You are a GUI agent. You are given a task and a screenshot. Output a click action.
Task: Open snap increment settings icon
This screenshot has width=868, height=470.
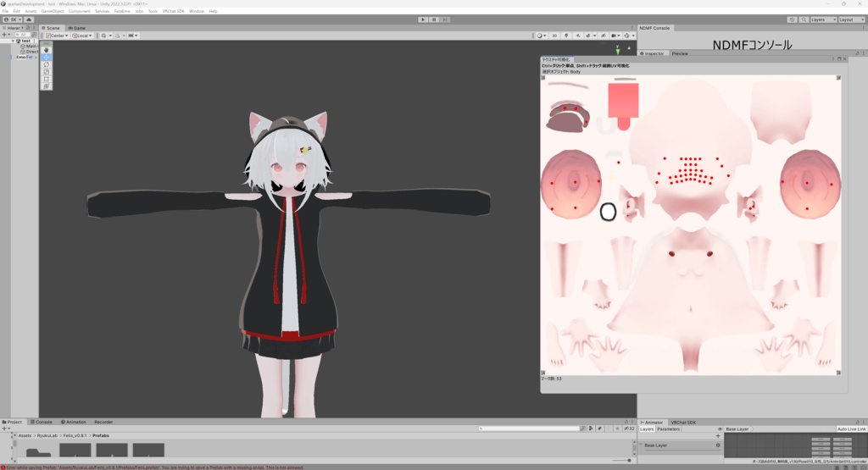(x=133, y=36)
